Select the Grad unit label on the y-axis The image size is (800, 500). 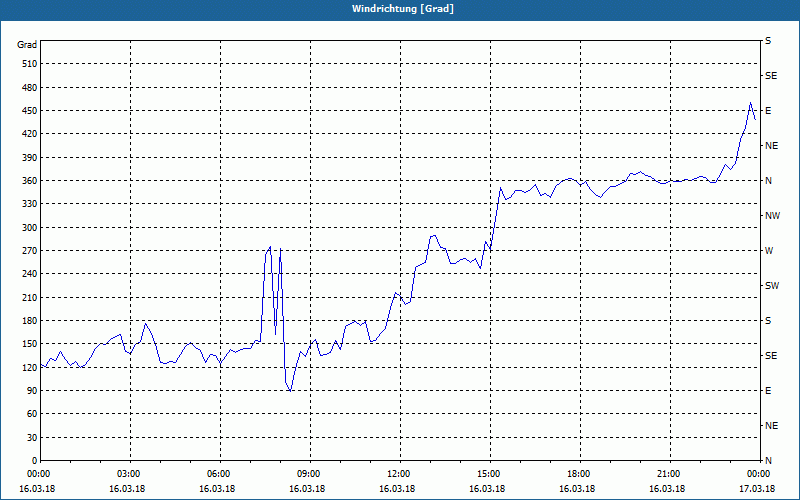point(27,45)
